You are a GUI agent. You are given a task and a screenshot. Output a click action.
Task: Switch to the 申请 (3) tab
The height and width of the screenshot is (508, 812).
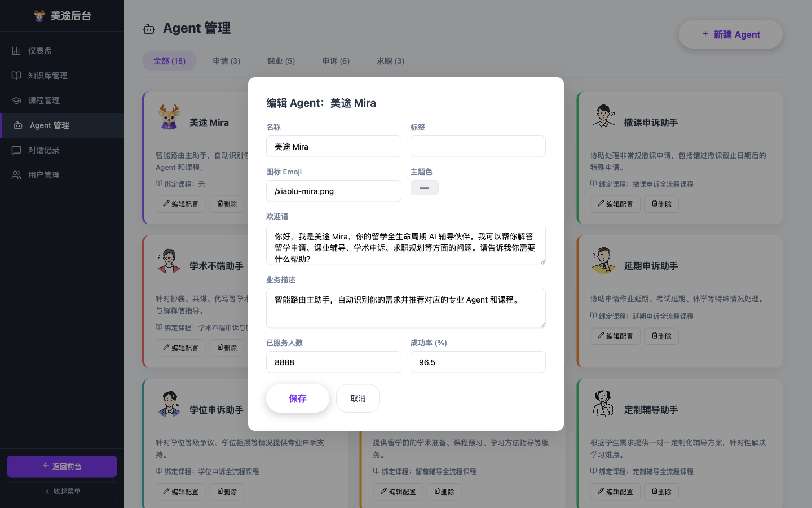pos(226,61)
